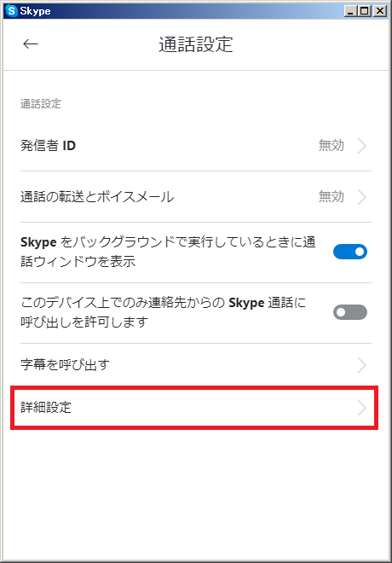Screen dimensions: 392x563
Task: Maximize the Skype window
Action: [x=364, y=11]
